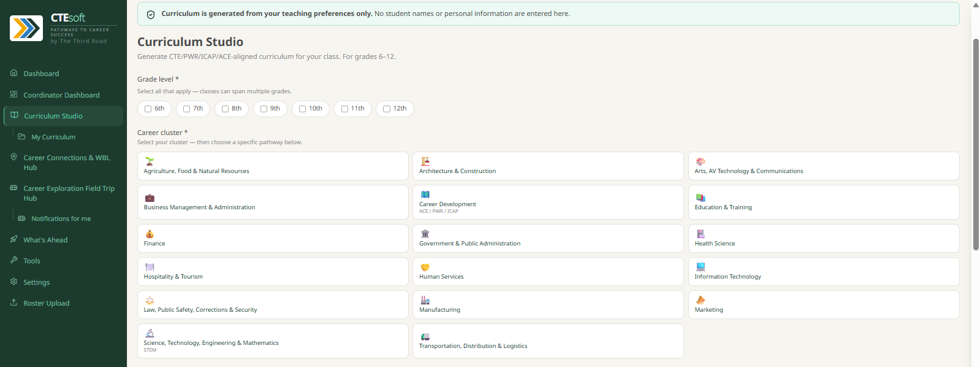Check the 7th grade checkbox
The height and width of the screenshot is (367, 980).
(186, 109)
